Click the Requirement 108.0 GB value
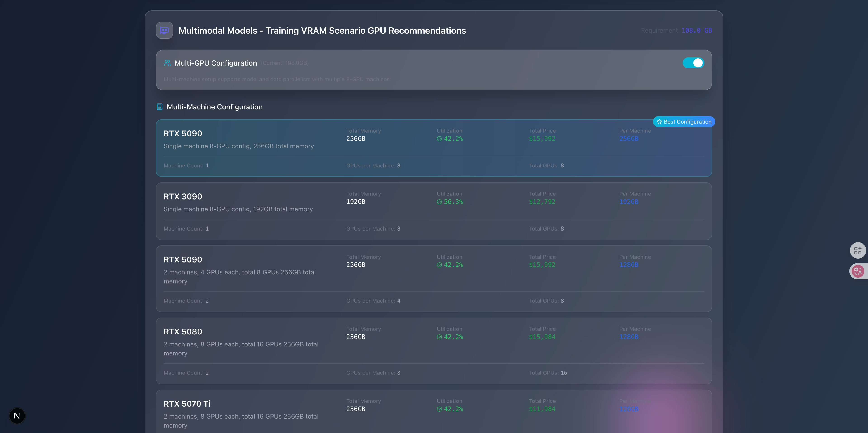The height and width of the screenshot is (433, 868). [x=696, y=30]
